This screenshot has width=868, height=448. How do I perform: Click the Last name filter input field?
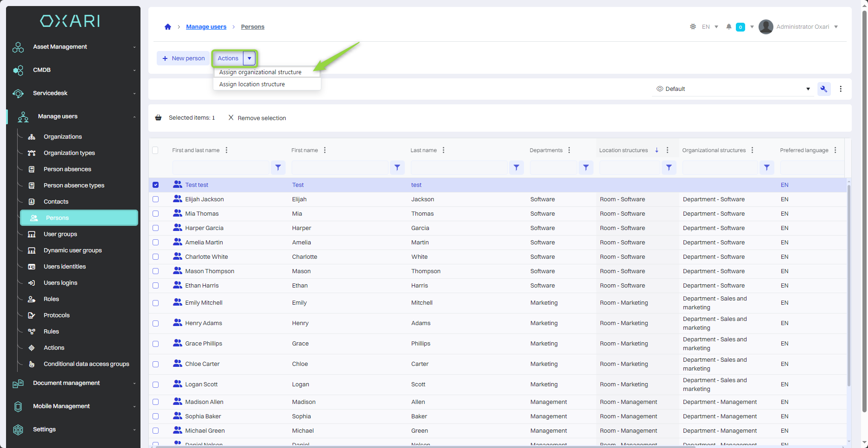click(459, 168)
